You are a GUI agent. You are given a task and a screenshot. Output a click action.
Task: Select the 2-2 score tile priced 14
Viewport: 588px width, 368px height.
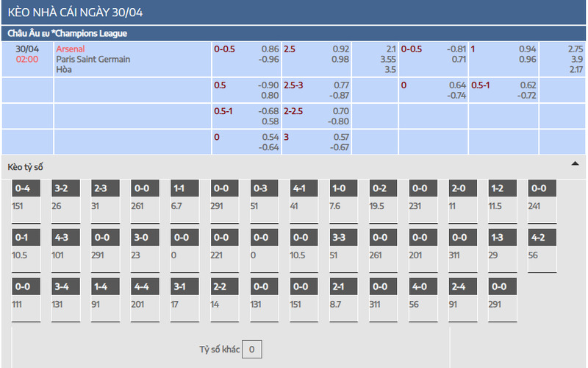(x=224, y=300)
